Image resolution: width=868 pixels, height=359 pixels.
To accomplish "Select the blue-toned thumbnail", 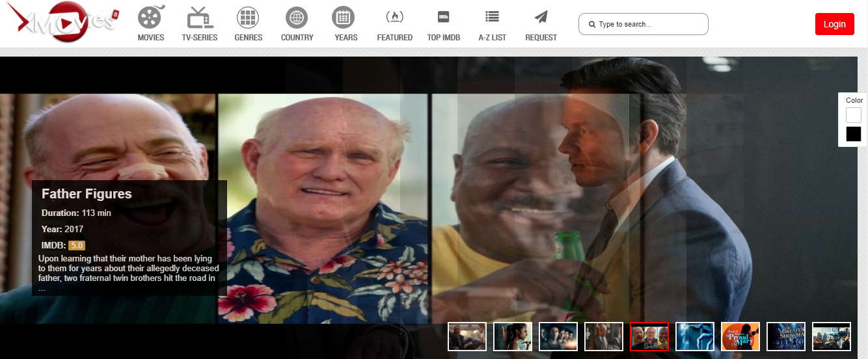I will coord(695,336).
